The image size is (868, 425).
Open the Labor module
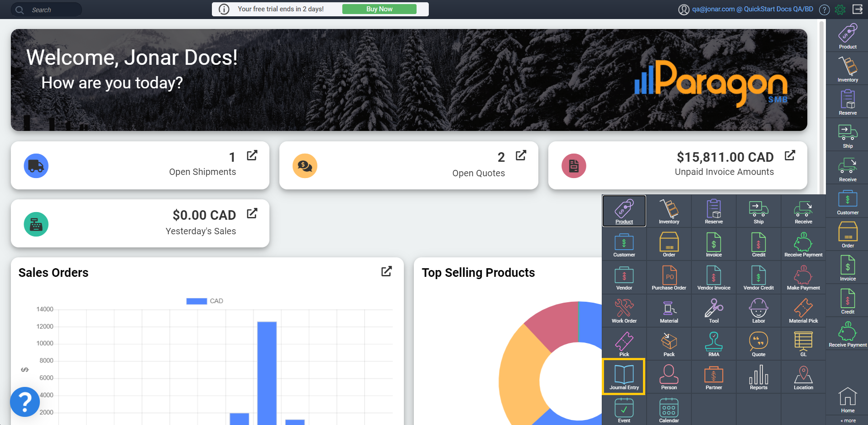coord(758,310)
